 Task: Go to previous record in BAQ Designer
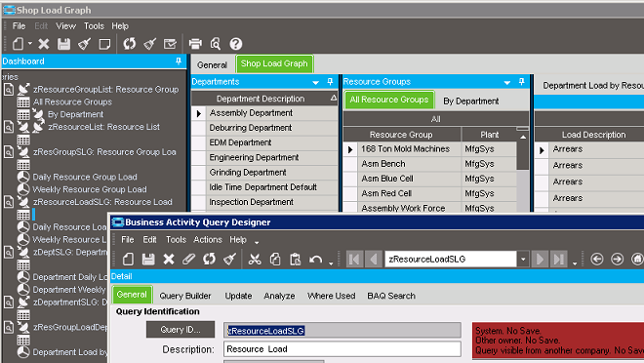374,260
